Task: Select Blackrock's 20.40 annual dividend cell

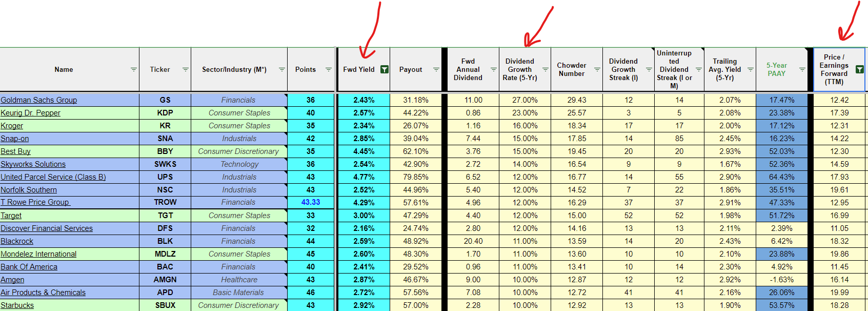Action: 473,241
